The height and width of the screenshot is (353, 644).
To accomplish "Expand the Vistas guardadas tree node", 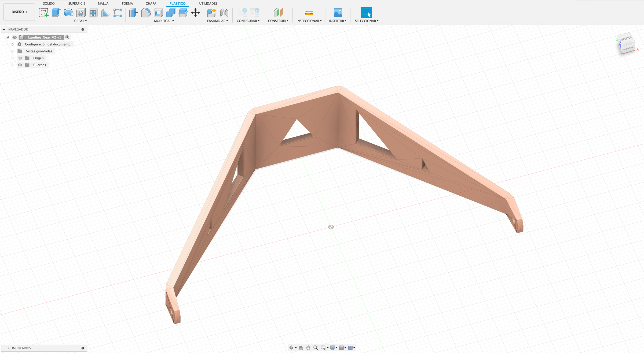I will click(x=12, y=51).
